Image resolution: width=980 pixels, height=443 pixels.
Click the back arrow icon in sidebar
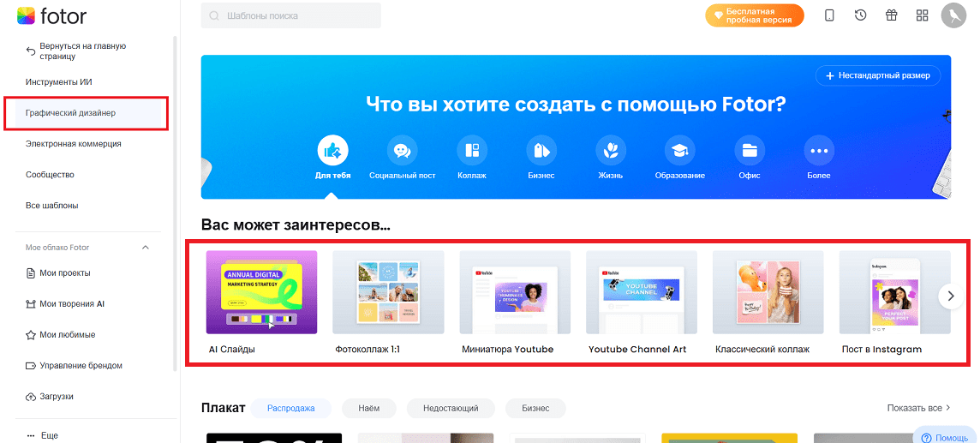(30, 51)
